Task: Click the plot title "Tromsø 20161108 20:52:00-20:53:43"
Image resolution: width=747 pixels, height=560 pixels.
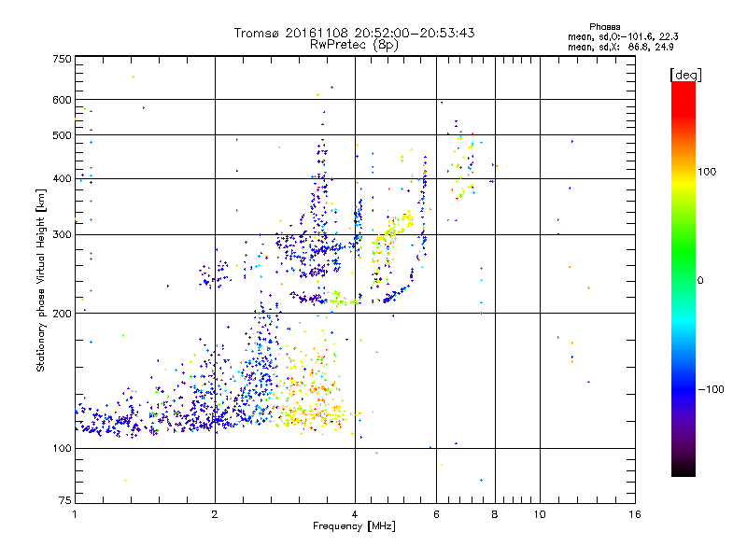Action: 354,33
